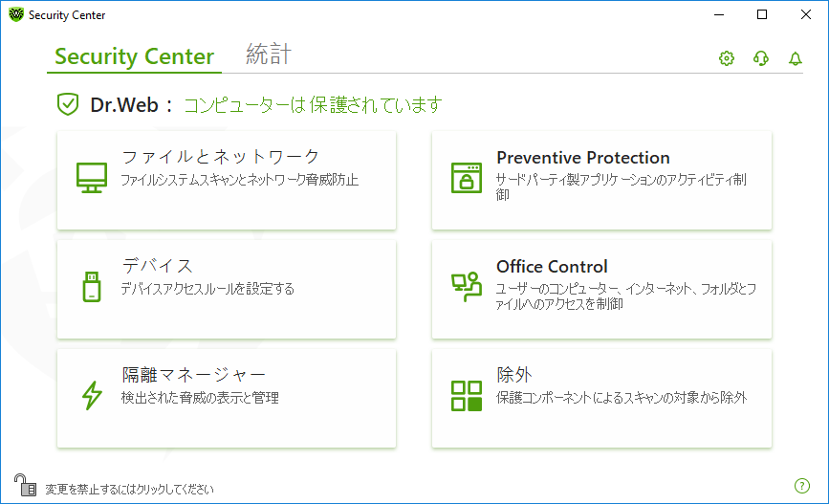This screenshot has width=829, height=504.
Task: Open the 隔離マネージャー tile
Action: point(227,398)
